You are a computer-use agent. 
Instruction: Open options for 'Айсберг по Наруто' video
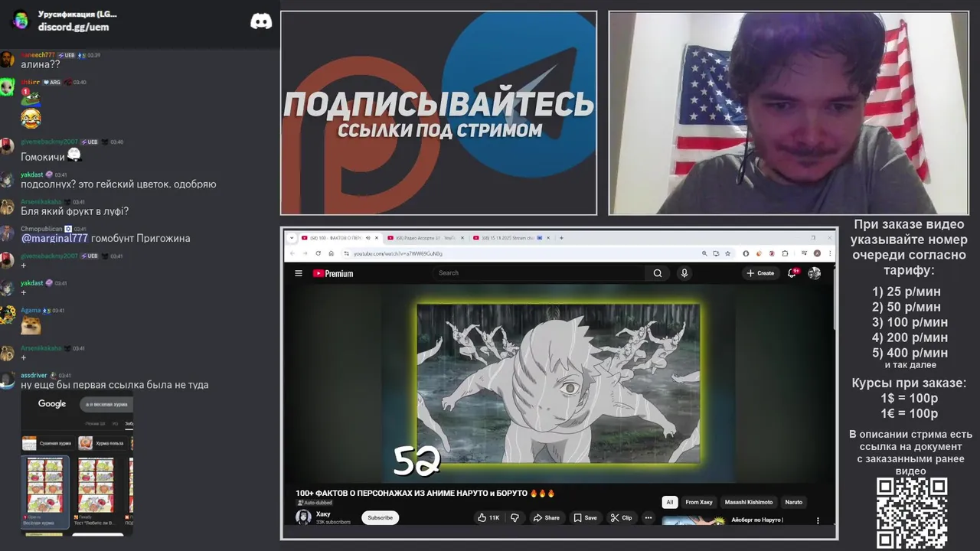click(x=818, y=520)
